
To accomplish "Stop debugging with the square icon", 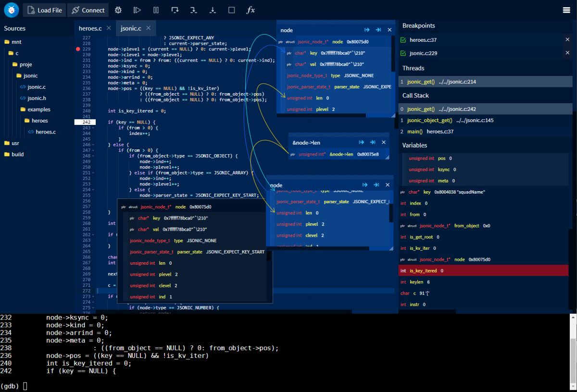I will pos(231,10).
